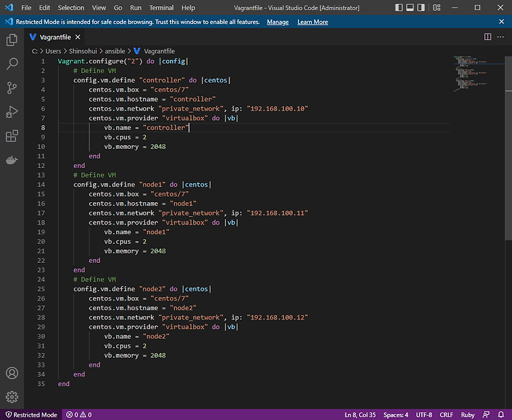This screenshot has height=420, width=512.
Task: Open the Source Control view
Action: point(12,88)
